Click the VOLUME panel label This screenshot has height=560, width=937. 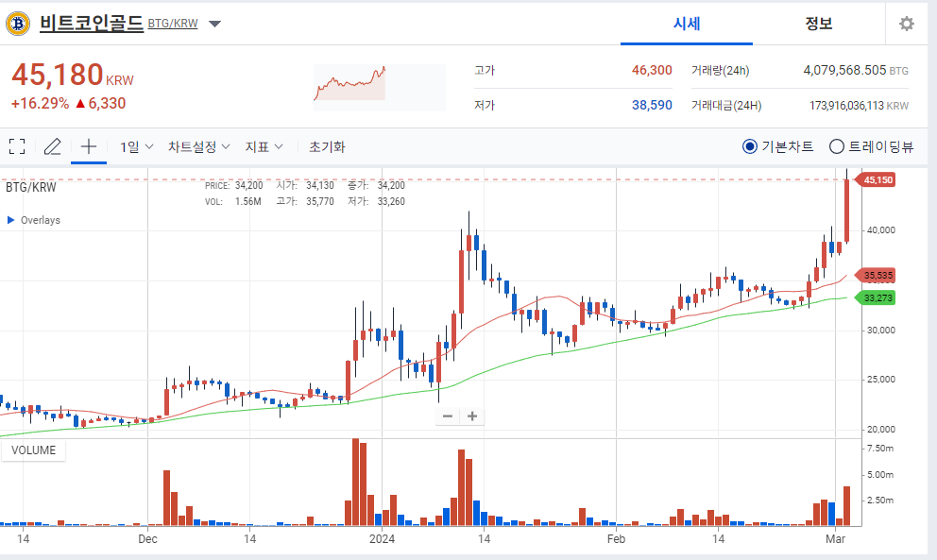pyautogui.click(x=33, y=450)
